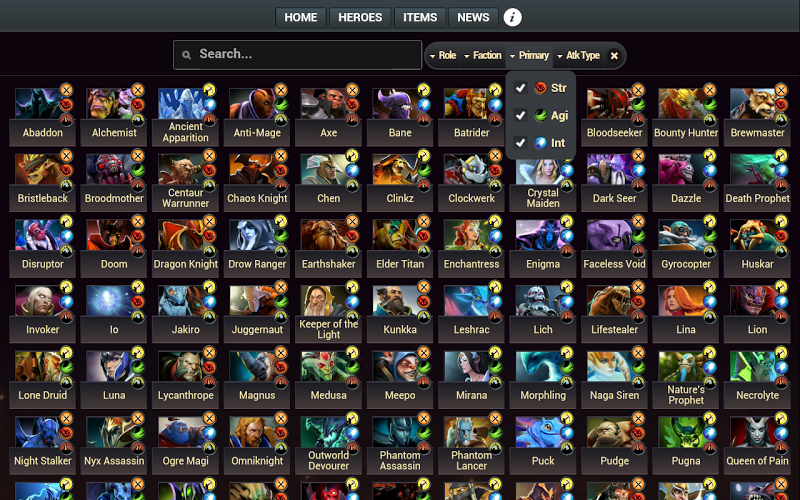Focus the Search input field
The image size is (800, 500).
click(x=297, y=55)
